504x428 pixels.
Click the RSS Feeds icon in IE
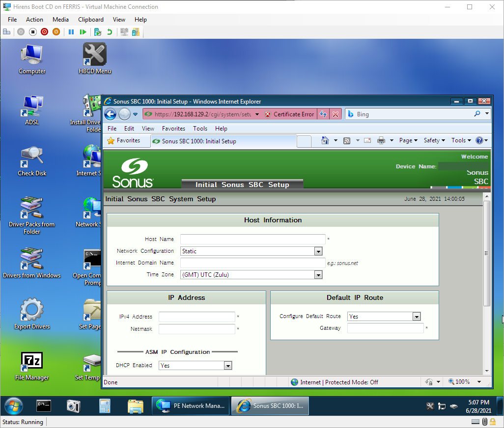[x=346, y=141]
